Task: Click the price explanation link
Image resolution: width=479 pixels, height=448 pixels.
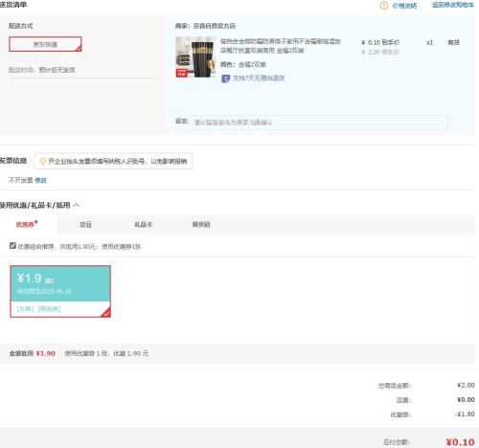Action: click(404, 6)
